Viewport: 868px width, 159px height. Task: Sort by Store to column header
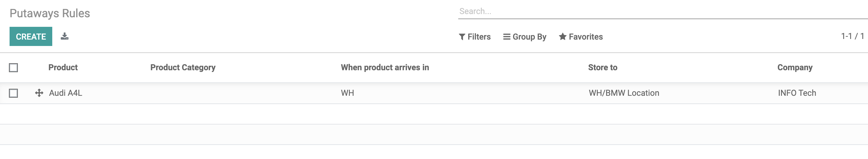click(x=603, y=67)
